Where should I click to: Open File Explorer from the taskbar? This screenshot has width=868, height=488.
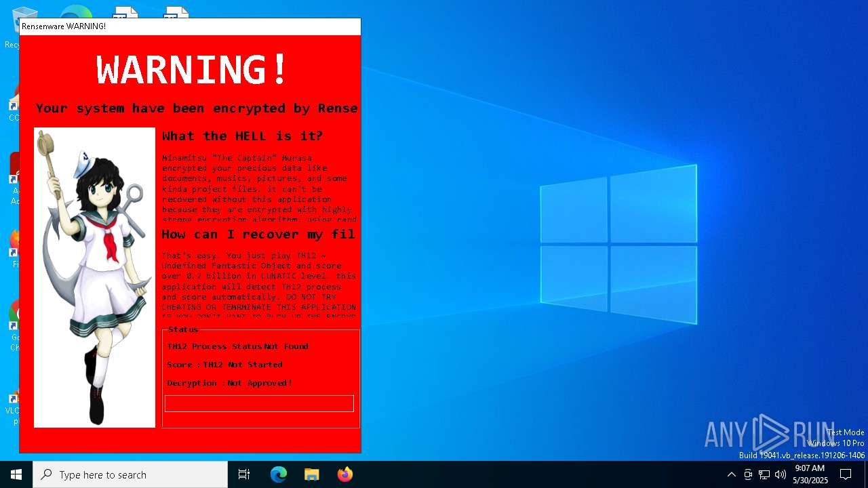tap(311, 474)
